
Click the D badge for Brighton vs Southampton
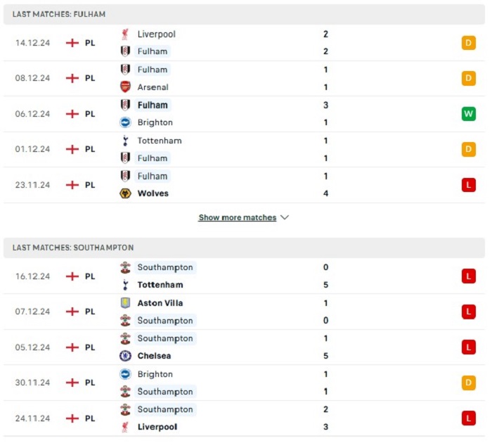coord(469,383)
